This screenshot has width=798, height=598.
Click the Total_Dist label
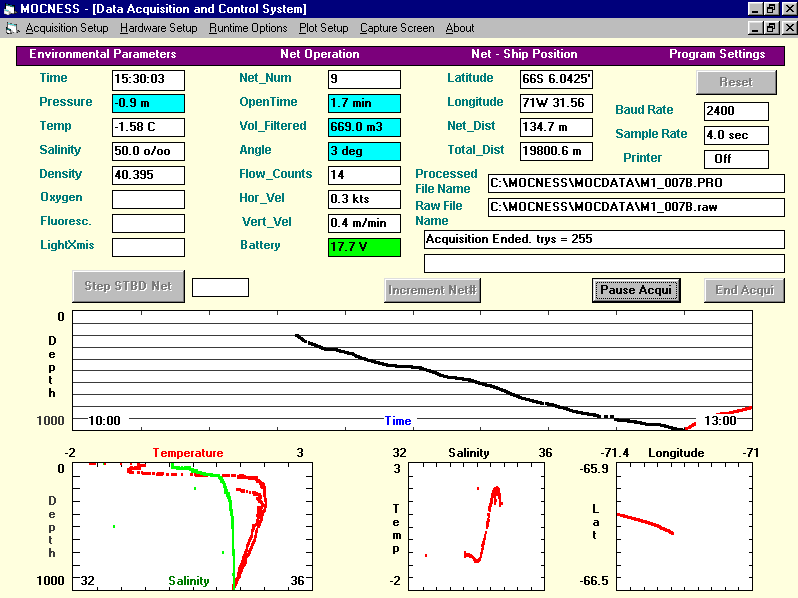pyautogui.click(x=476, y=150)
